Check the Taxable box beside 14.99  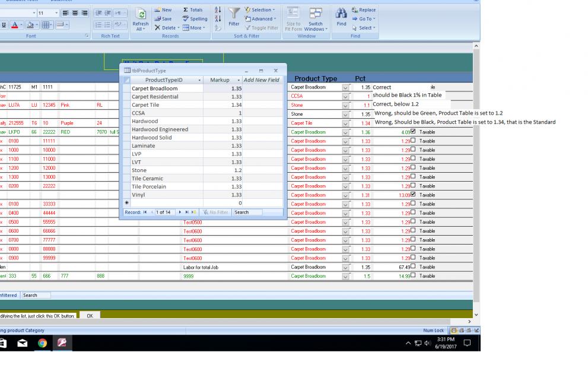tap(413, 276)
